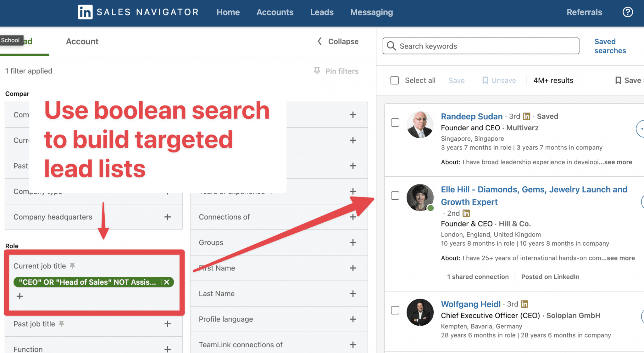Expand the Groups filter
The image size is (644, 353).
(x=353, y=242)
